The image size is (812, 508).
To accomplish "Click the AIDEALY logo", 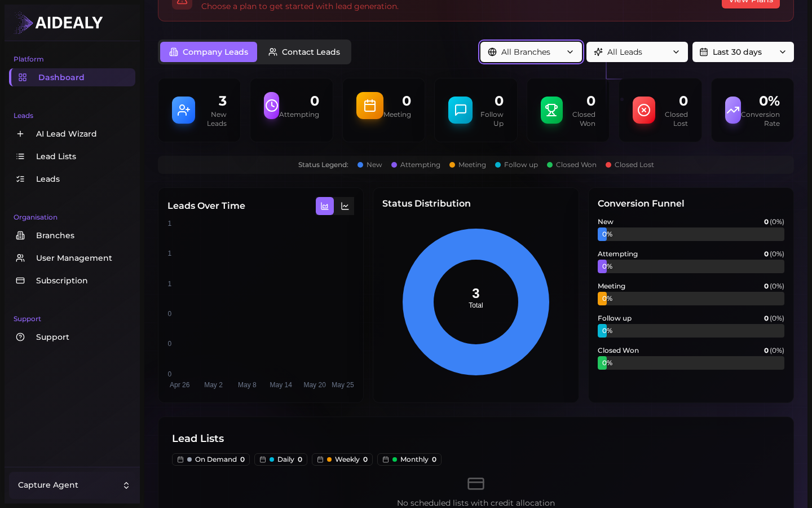I will [x=59, y=23].
